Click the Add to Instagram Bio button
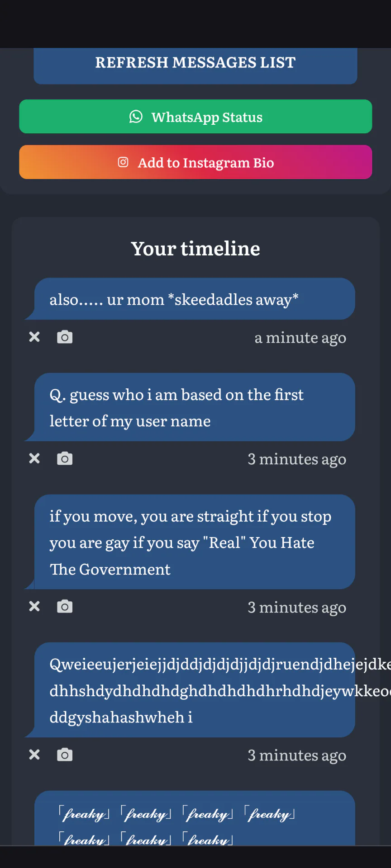The image size is (391, 868). point(195,162)
